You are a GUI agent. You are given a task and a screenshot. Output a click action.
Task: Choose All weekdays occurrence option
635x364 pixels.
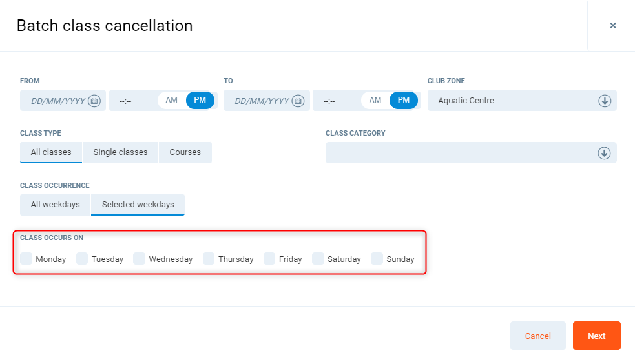[56, 205]
